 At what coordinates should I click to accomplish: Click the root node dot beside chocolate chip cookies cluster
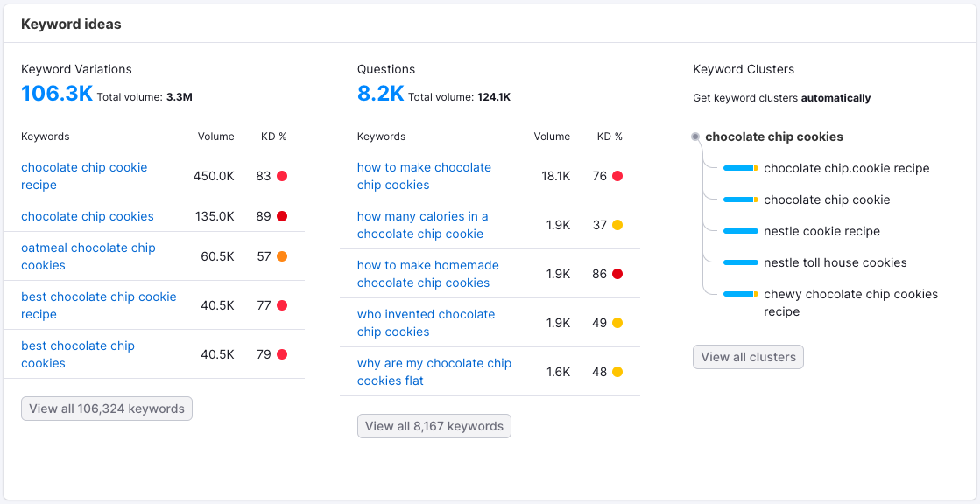(x=695, y=136)
